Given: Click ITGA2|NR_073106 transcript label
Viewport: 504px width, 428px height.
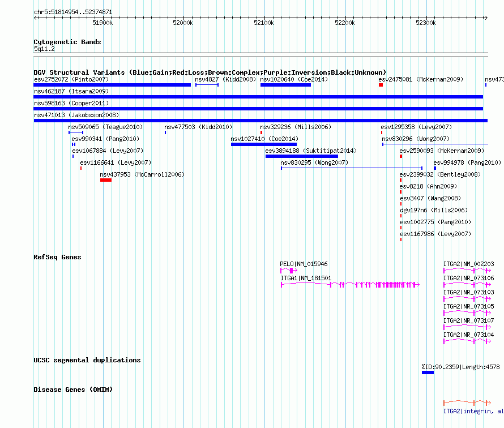Looking at the screenshot, I should (469, 279).
